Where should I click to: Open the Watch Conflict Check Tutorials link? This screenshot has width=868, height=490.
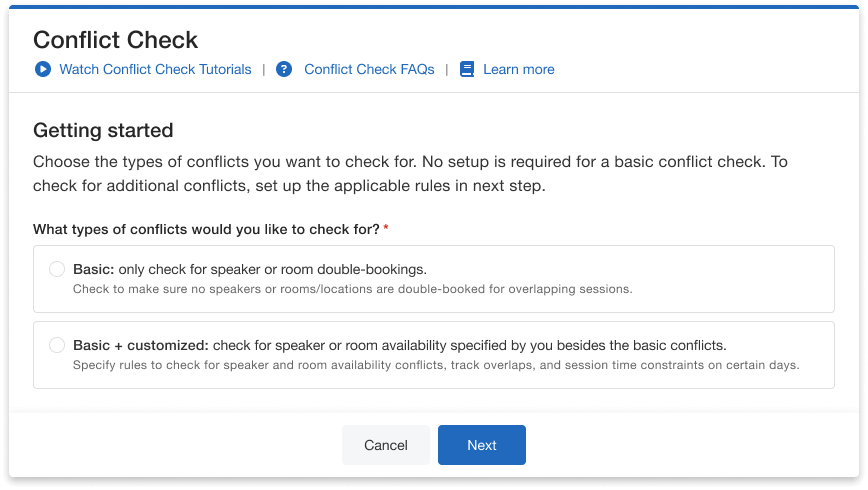(155, 69)
